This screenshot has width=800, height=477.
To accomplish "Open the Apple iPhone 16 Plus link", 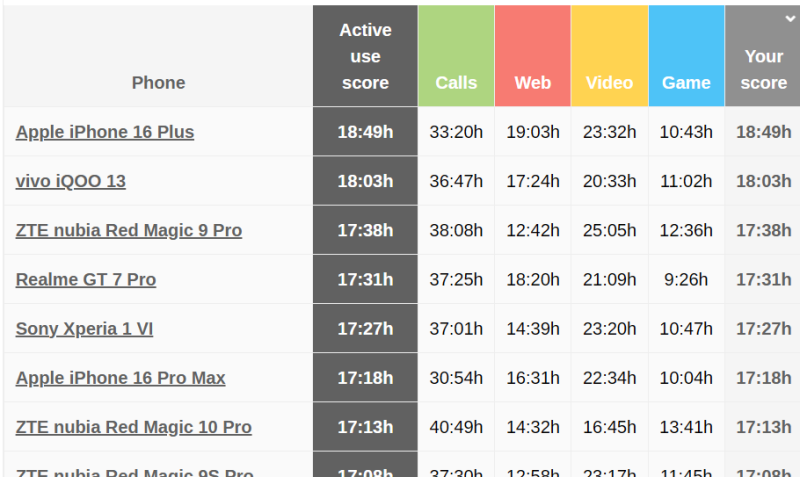I will (x=105, y=132).
